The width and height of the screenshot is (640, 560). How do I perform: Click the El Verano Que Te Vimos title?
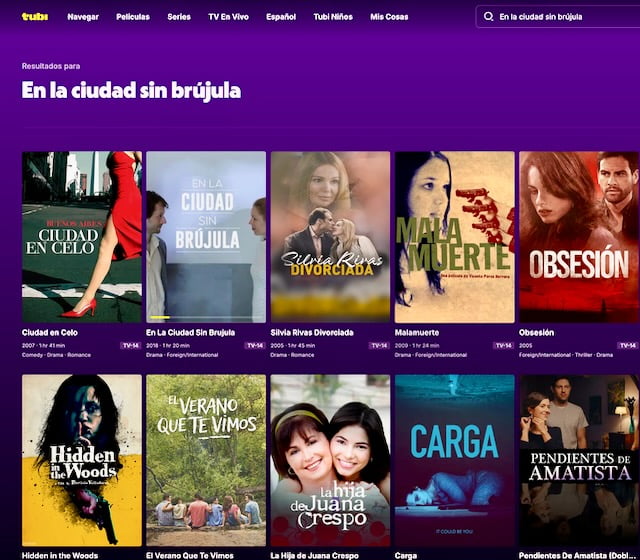190,556
